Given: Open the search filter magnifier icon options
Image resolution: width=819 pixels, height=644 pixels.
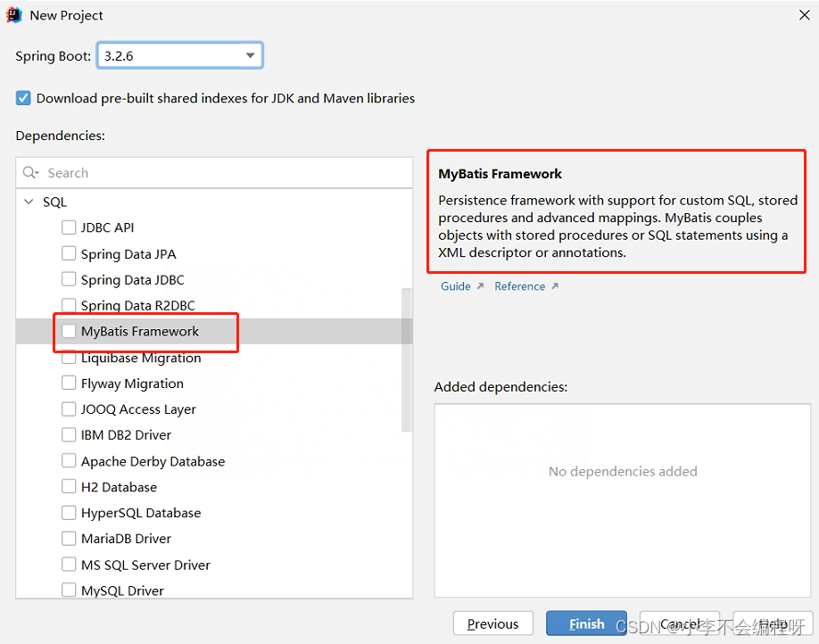Looking at the screenshot, I should coord(30,172).
